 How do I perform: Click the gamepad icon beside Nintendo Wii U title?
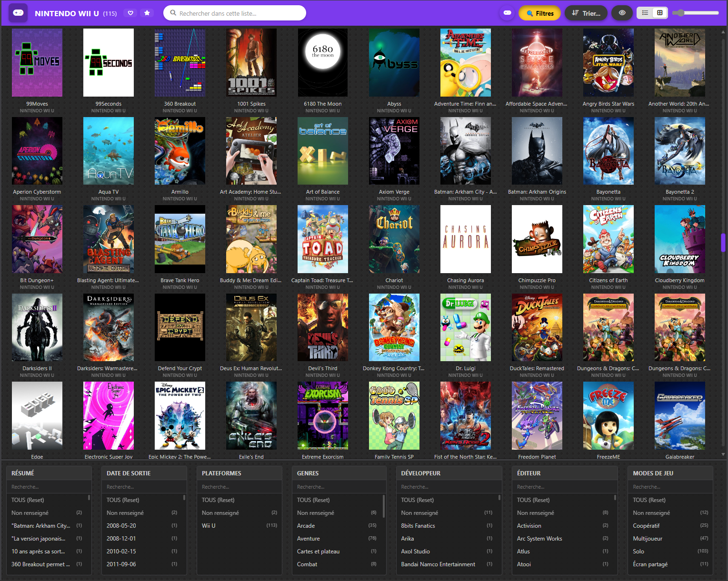click(18, 13)
